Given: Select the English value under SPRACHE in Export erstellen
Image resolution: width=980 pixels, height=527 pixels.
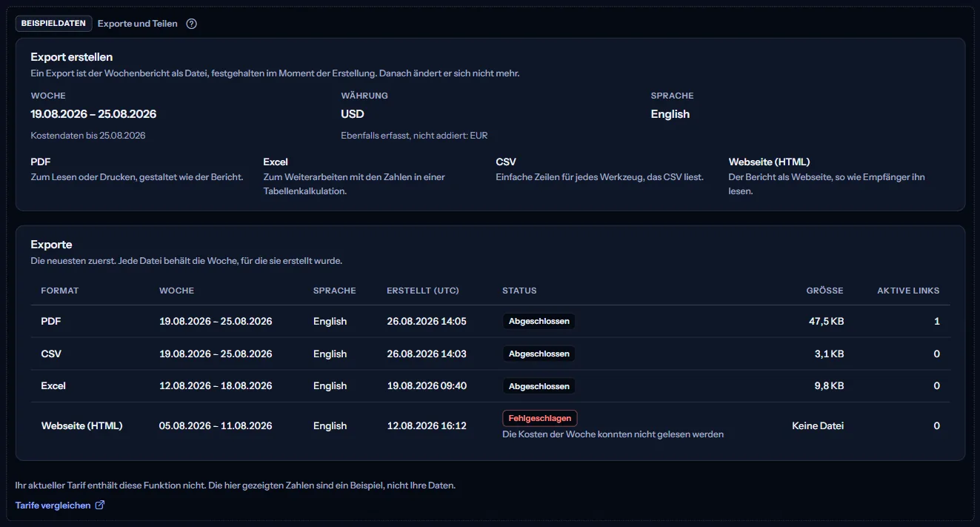Looking at the screenshot, I should click(670, 114).
